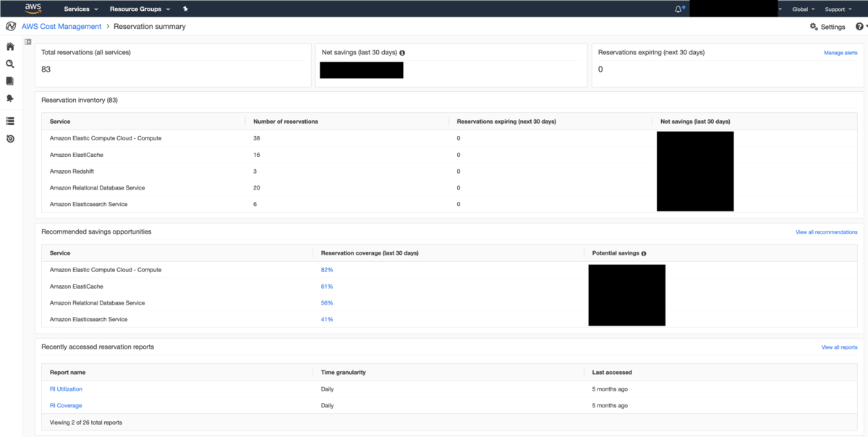This screenshot has height=437, width=868.
Task: Click the AWS logo
Action: point(33,9)
